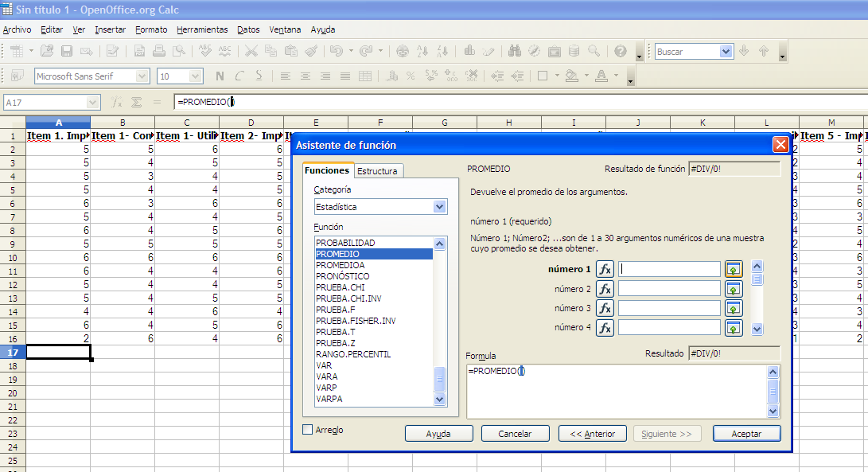Click the Cut scissors icon
This screenshot has width=868, height=472.
[251, 51]
